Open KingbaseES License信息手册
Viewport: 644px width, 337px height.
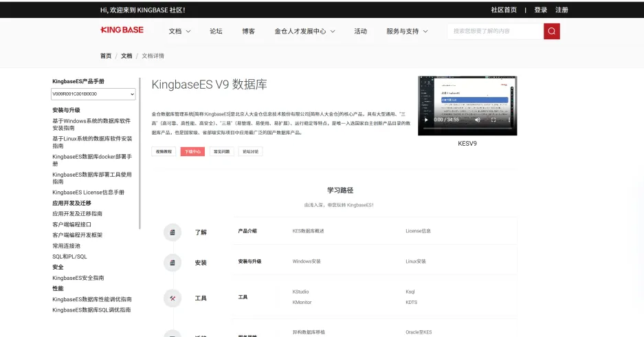[x=88, y=193]
